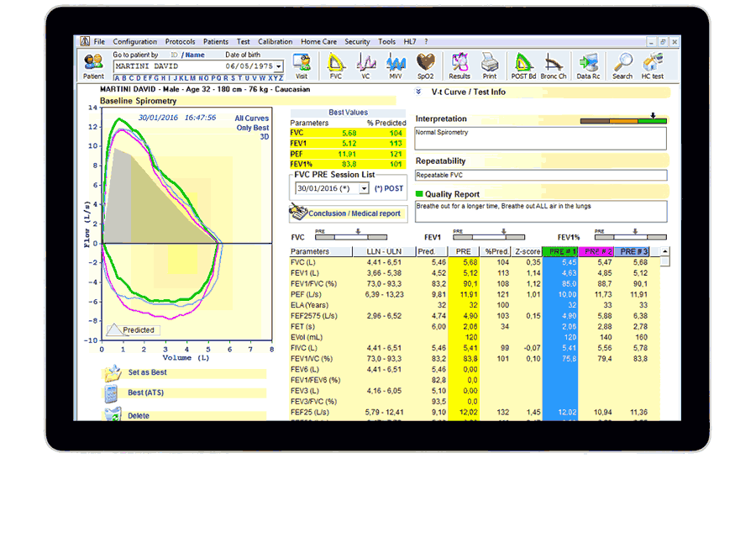Click the Search magnifier icon
The height and width of the screenshot is (548, 756).
(x=622, y=65)
